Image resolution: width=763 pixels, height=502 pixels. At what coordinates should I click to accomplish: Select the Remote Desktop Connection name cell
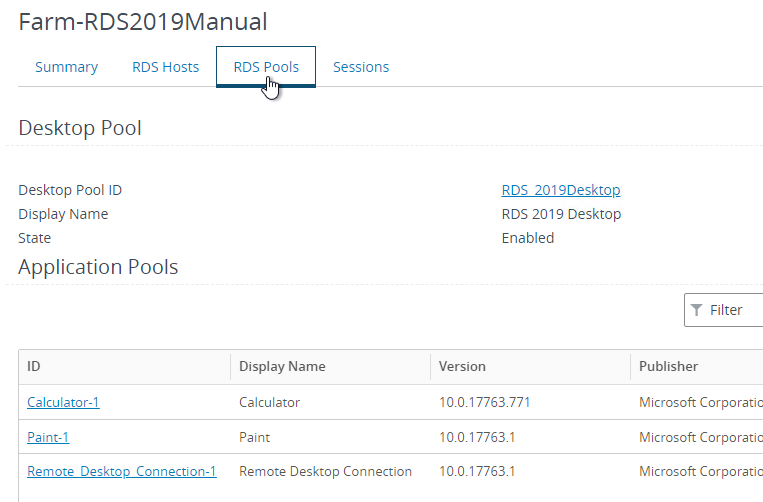(325, 471)
